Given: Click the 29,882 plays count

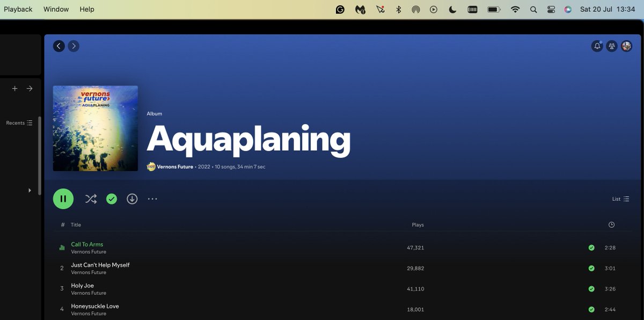Looking at the screenshot, I should click(415, 268).
